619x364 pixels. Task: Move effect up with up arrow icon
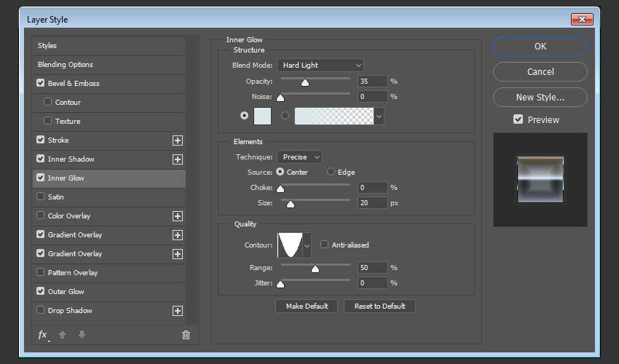[63, 335]
